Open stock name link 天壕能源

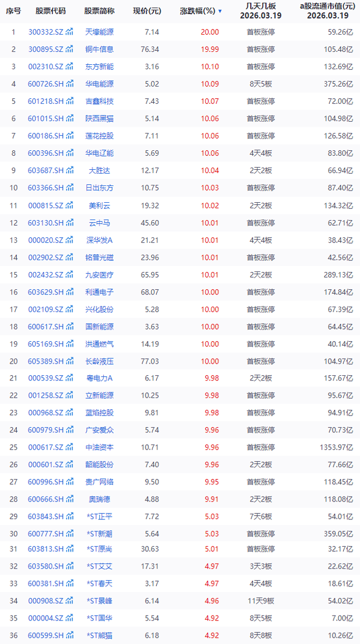pos(99,32)
